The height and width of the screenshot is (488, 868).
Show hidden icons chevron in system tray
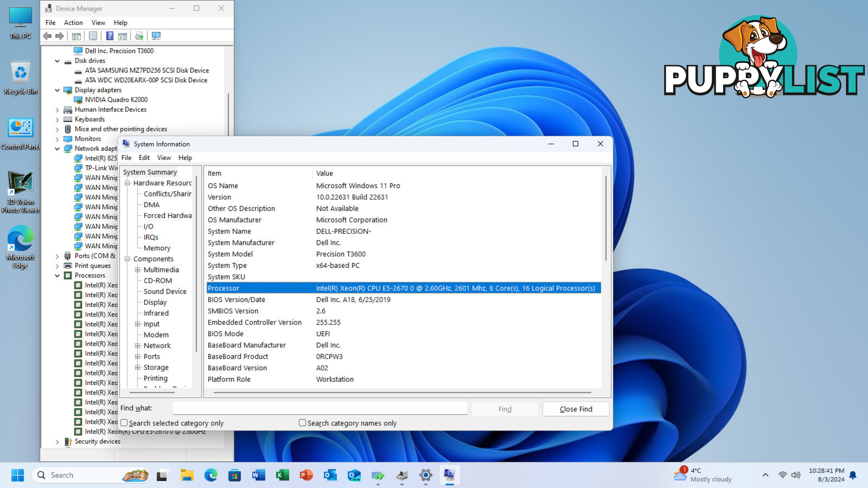coord(765,475)
